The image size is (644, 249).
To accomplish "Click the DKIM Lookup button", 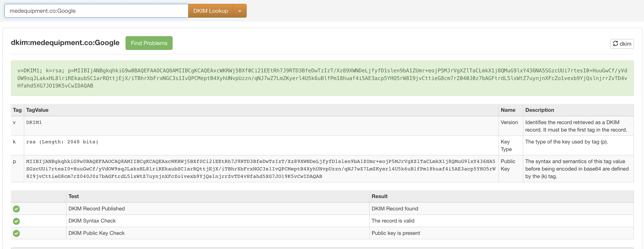I will point(211,11).
